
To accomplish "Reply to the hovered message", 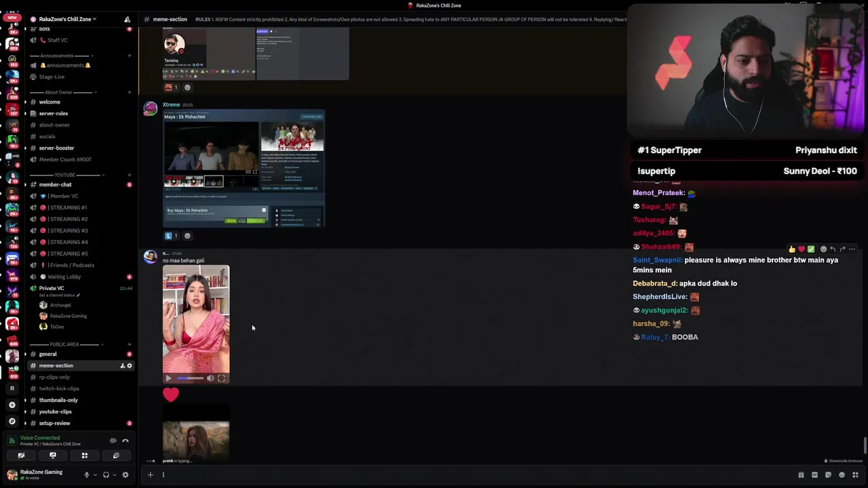I will tap(833, 249).
